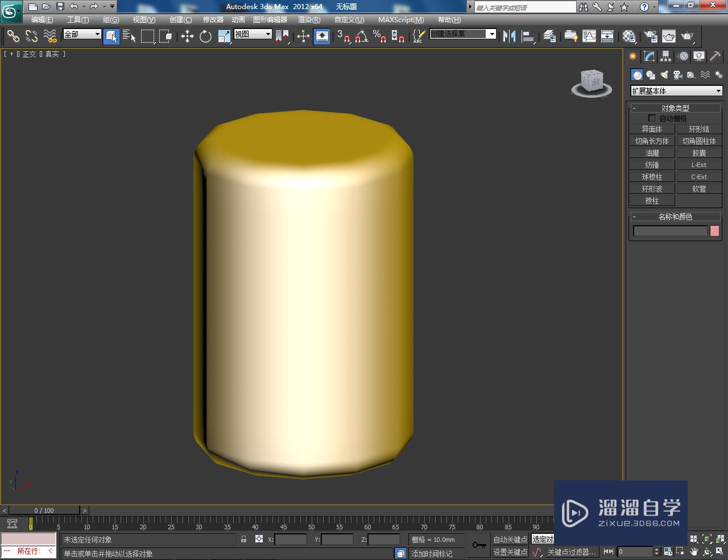The image size is (728, 560).
Task: Open the 3ds Max application menu logo
Action: click(11, 11)
